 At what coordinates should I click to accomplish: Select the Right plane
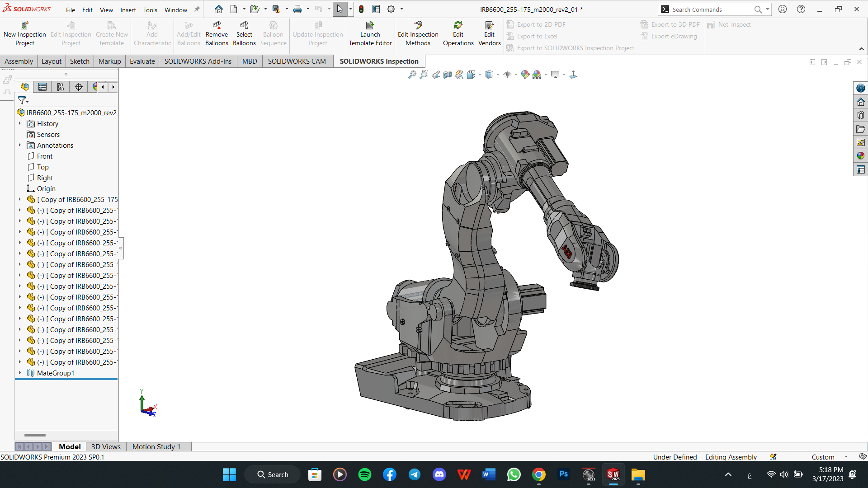(45, 178)
